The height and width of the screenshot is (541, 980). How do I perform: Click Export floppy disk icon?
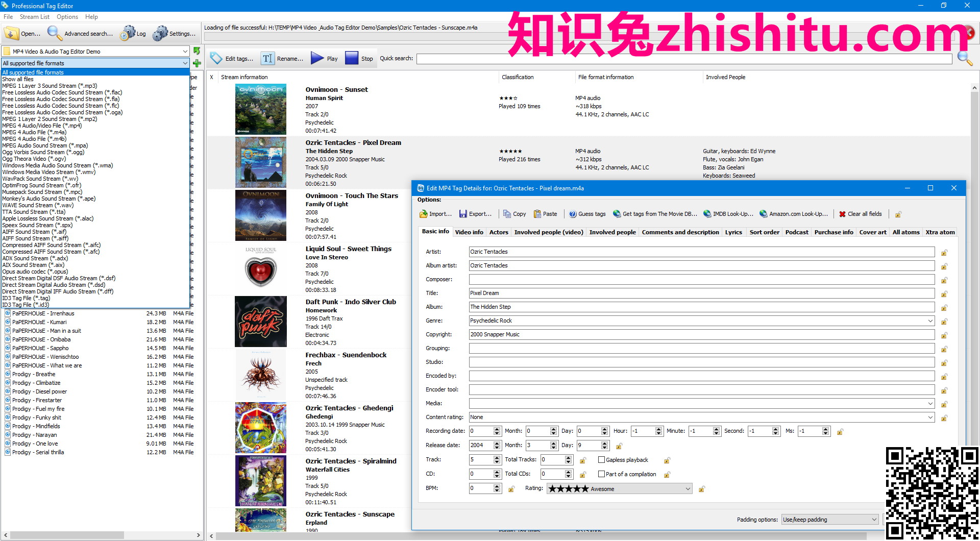(463, 214)
